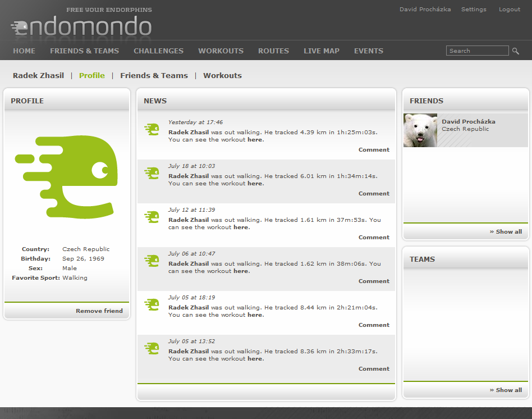Open 'here' link for 4.39 km workout
The height and width of the screenshot is (419, 532).
[x=255, y=139]
